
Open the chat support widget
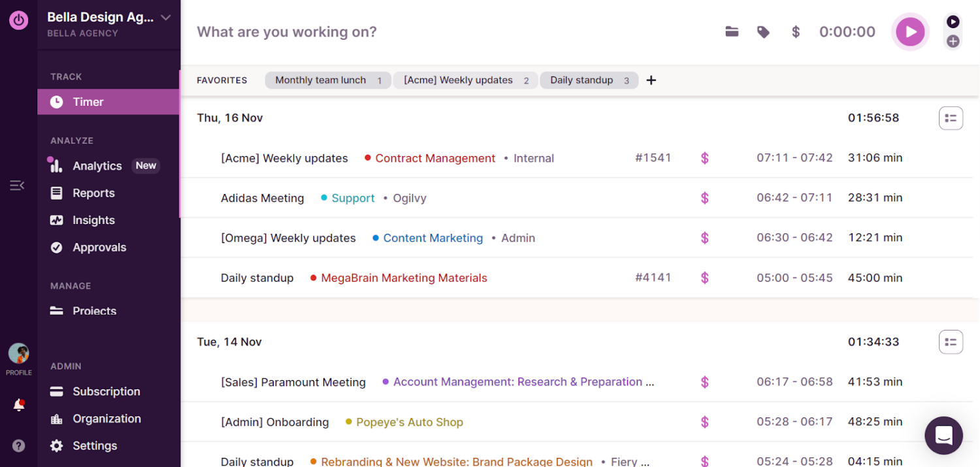[x=943, y=435]
